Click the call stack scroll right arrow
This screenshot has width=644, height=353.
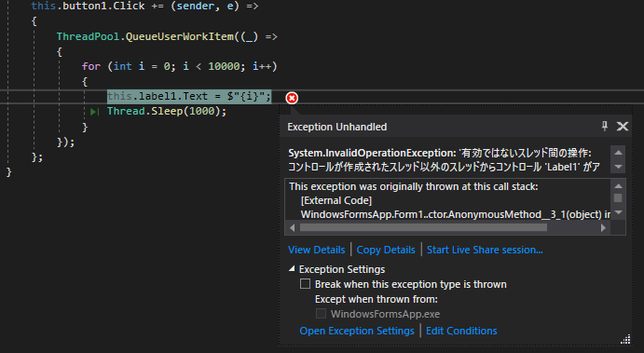pyautogui.click(x=603, y=227)
